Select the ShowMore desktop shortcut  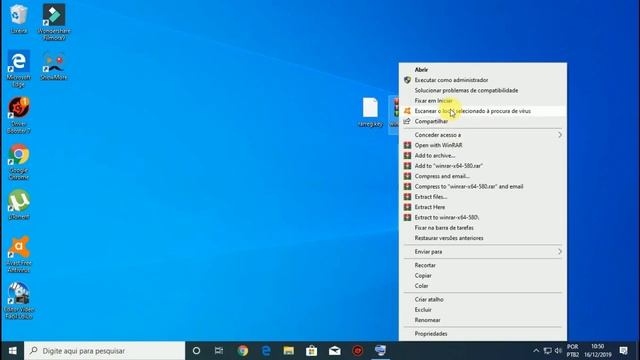click(54, 65)
